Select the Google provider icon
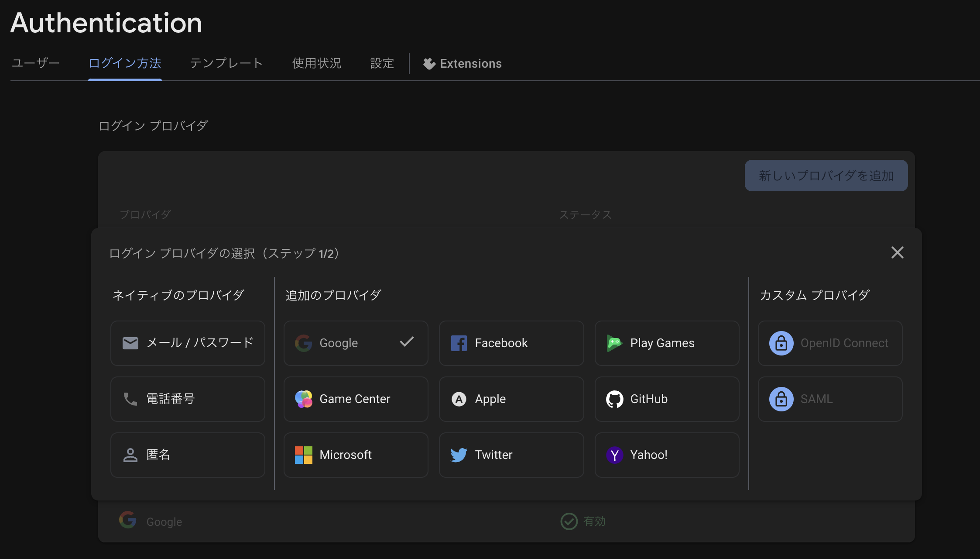Viewport: 980px width, 559px height. pos(304,343)
